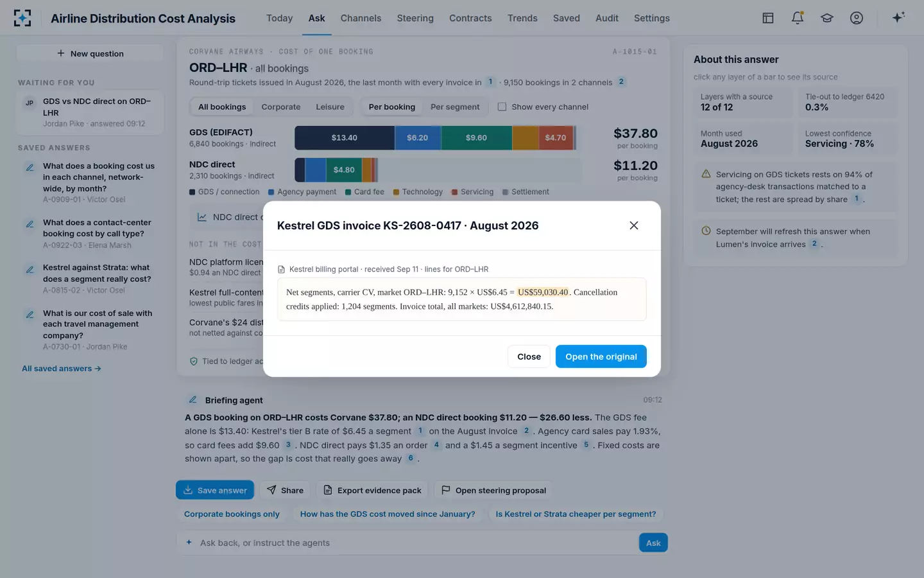Click the pencil icon beside Briefing agent
Image resolution: width=924 pixels, height=578 pixels.
tap(193, 399)
